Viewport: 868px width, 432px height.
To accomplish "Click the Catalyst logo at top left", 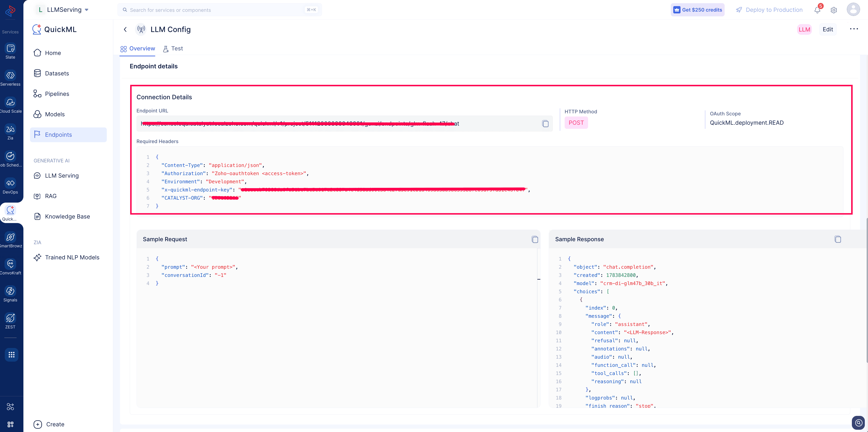I will tap(10, 11).
